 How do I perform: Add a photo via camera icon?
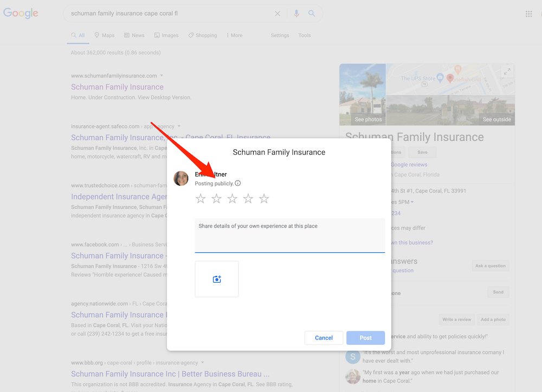click(x=217, y=279)
